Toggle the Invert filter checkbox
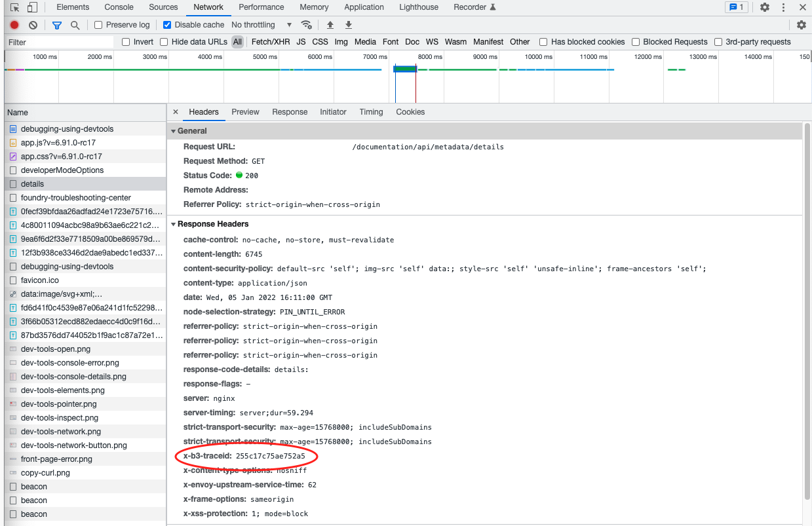The height and width of the screenshot is (526, 812). coord(126,42)
